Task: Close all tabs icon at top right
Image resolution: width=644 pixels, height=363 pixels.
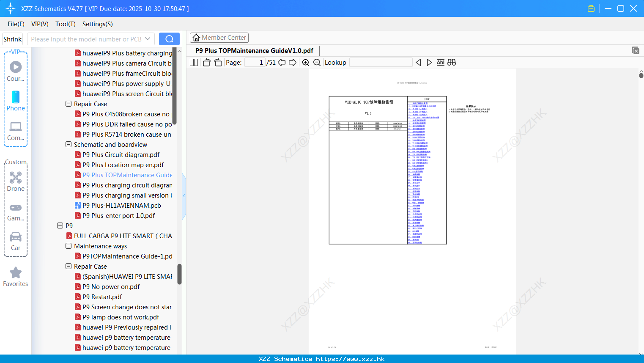Action: [636, 50]
